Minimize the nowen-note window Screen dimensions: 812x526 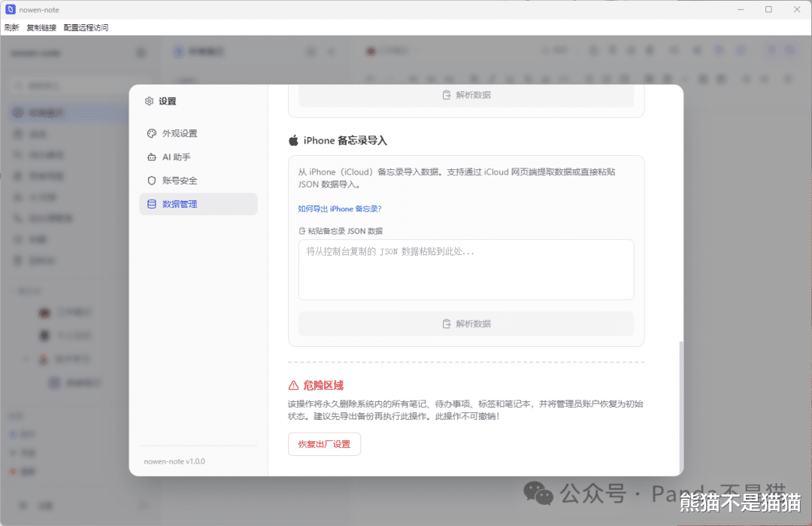(741, 9)
